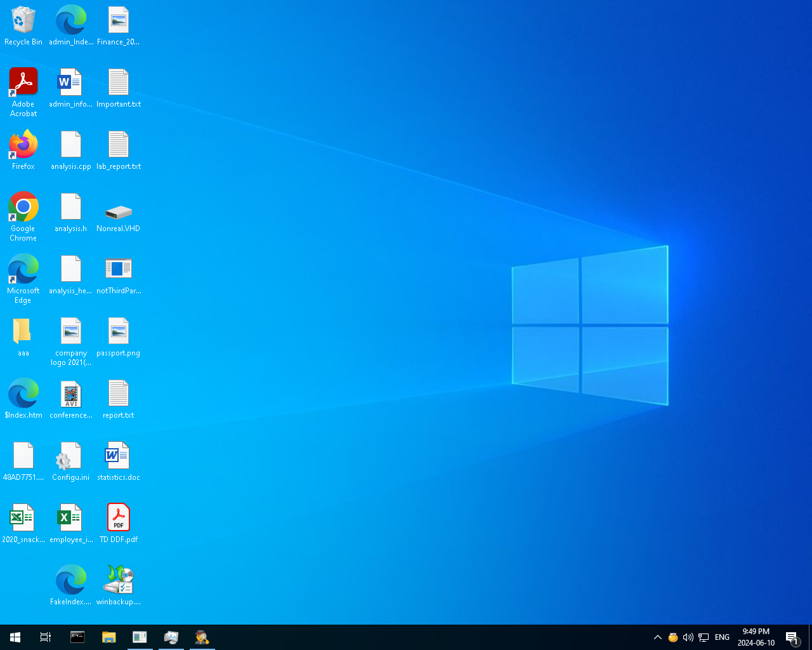
Task: Select the admin_info... Word document
Action: [71, 88]
